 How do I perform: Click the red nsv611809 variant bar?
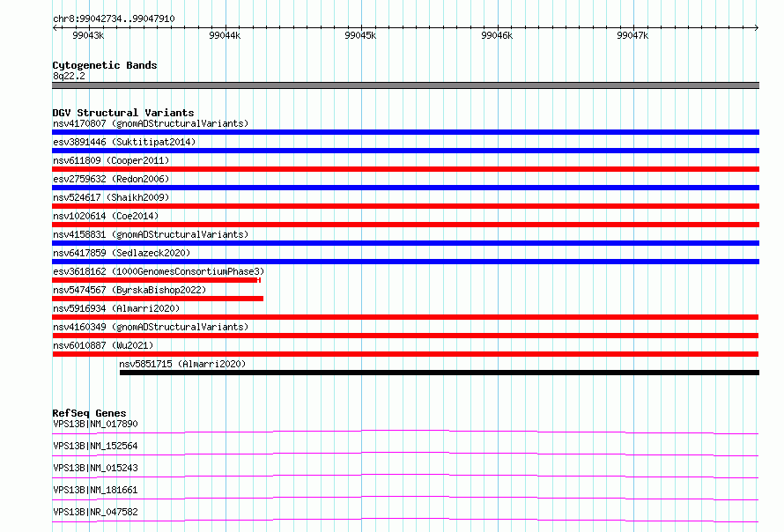click(405, 169)
